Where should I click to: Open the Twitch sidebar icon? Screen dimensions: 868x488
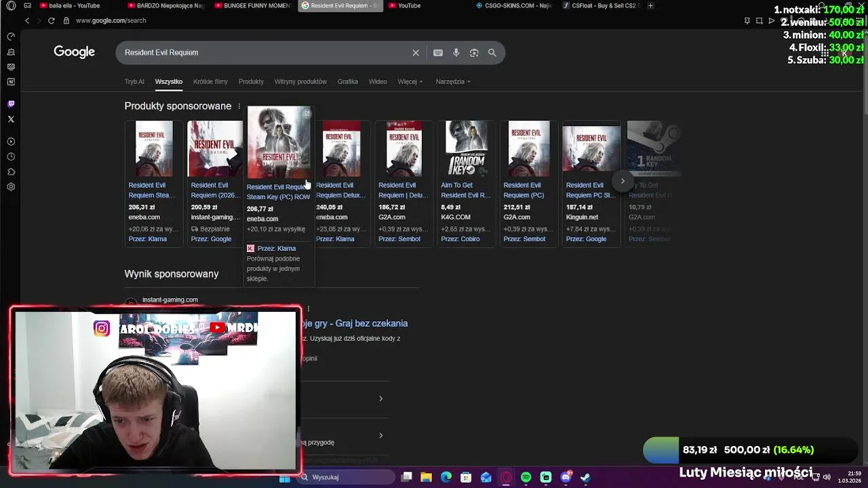pos(11,104)
